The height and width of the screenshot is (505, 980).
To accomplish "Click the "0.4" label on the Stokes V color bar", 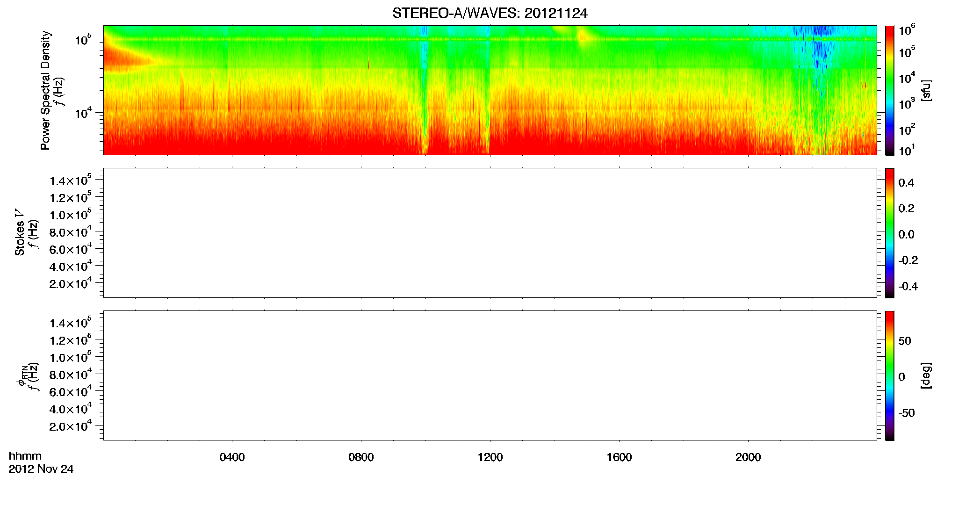I will [x=906, y=183].
